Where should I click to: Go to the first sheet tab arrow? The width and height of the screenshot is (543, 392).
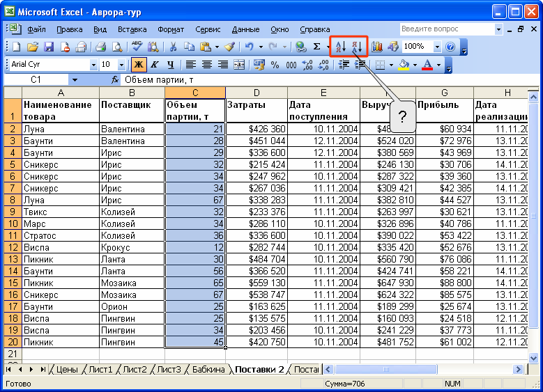[8, 370]
